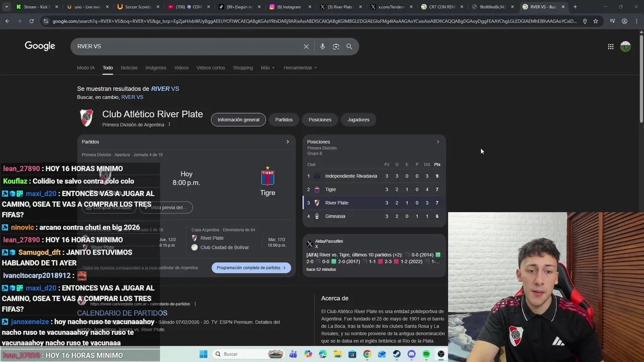Open the tab search dropdown arrow

coord(7,7)
